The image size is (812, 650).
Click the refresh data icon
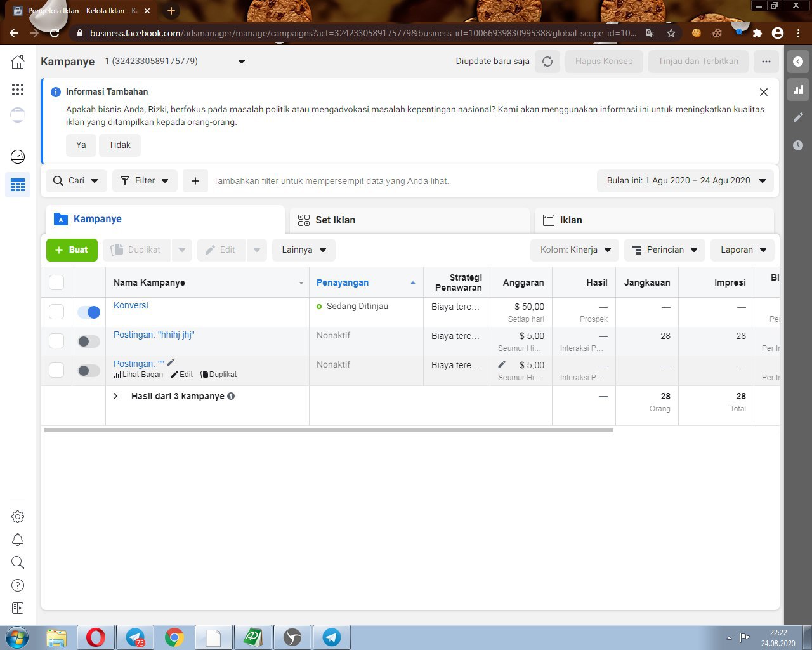(547, 62)
